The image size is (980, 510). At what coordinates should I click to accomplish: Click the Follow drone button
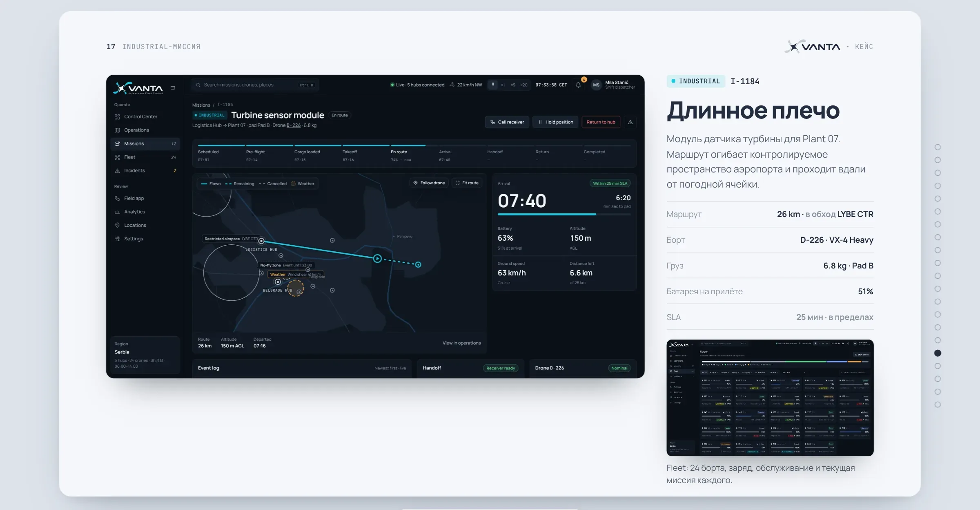[x=429, y=183]
